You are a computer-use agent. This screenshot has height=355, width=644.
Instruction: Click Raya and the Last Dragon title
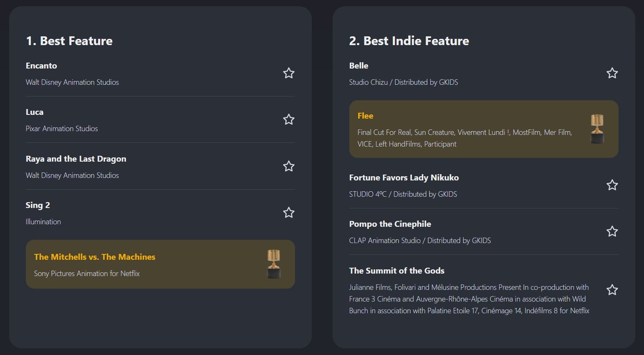click(76, 159)
